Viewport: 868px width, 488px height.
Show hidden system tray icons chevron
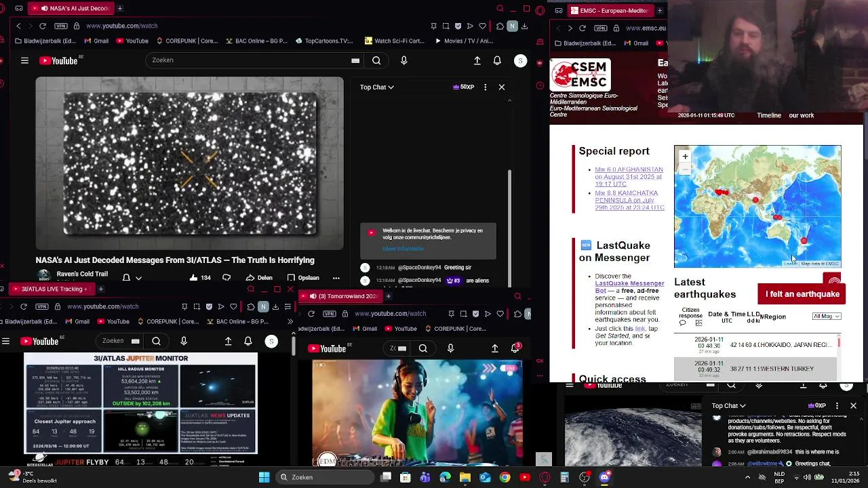747,477
